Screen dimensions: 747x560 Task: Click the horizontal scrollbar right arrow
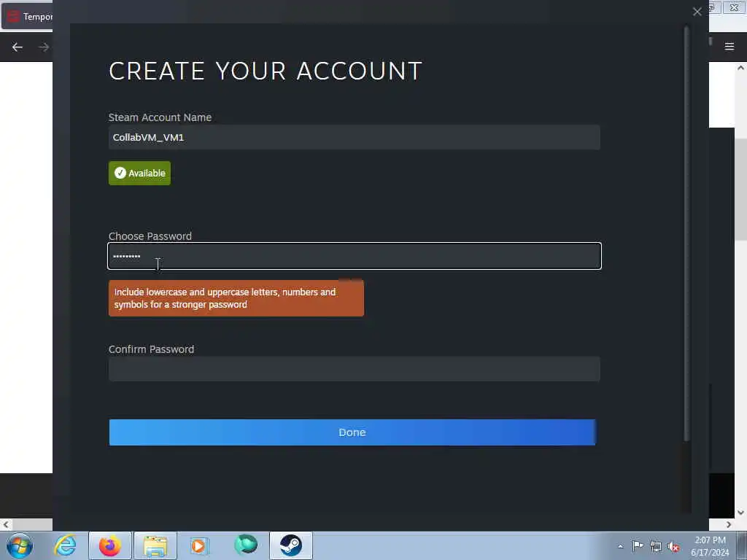pyautogui.click(x=729, y=524)
